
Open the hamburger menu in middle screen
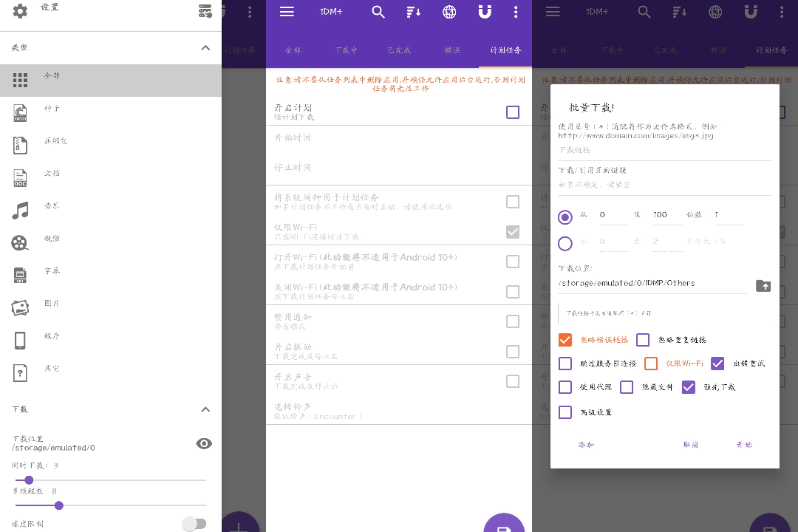point(287,12)
